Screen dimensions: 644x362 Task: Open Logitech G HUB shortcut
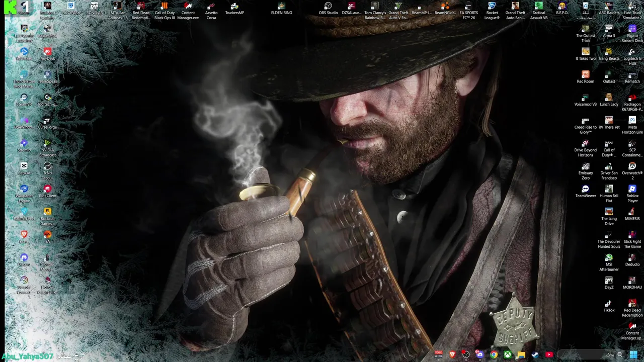coord(632,57)
